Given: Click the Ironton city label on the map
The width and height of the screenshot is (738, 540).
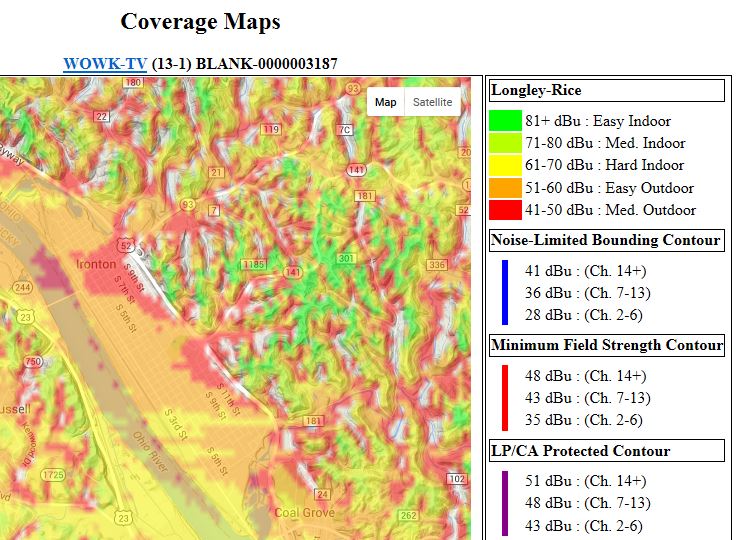Looking at the screenshot, I should 96,265.
